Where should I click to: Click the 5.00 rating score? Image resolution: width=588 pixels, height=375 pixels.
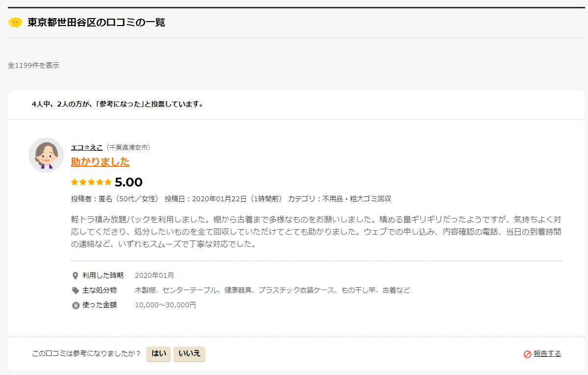point(128,182)
